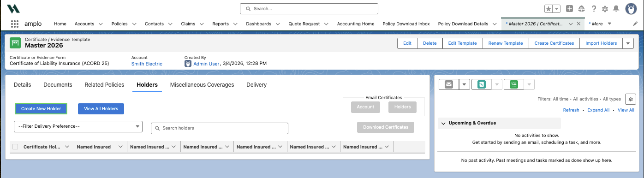
Task: Open the favorites list dropdown arrow
Action: tap(557, 9)
